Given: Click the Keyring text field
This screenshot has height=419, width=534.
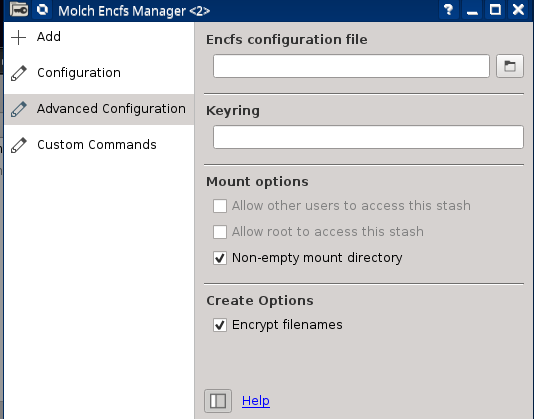Looking at the screenshot, I should (368, 137).
